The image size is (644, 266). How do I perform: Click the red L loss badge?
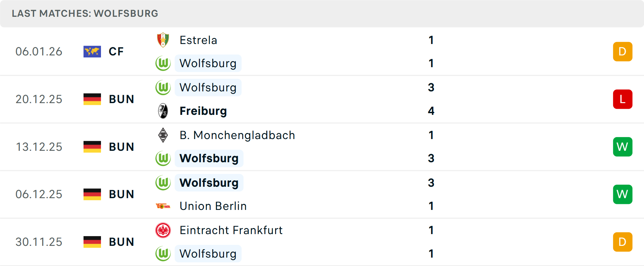tap(623, 99)
